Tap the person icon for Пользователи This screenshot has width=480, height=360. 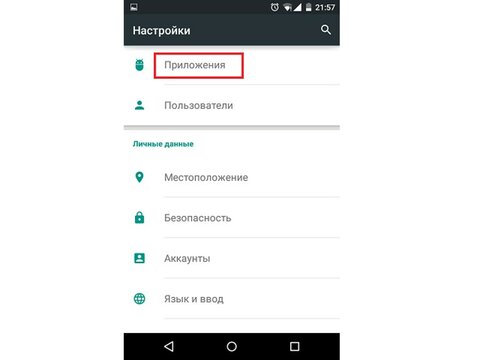(139, 105)
